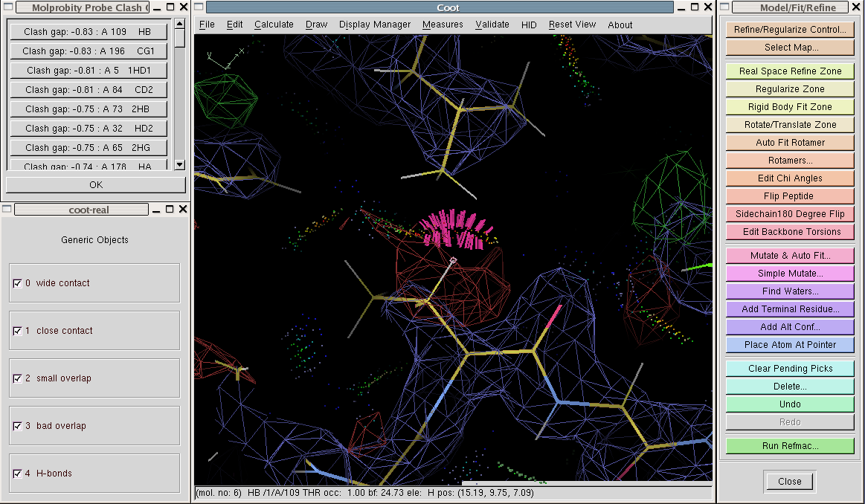865x504 pixels.
Task: Open the Display Manager
Action: (x=374, y=25)
